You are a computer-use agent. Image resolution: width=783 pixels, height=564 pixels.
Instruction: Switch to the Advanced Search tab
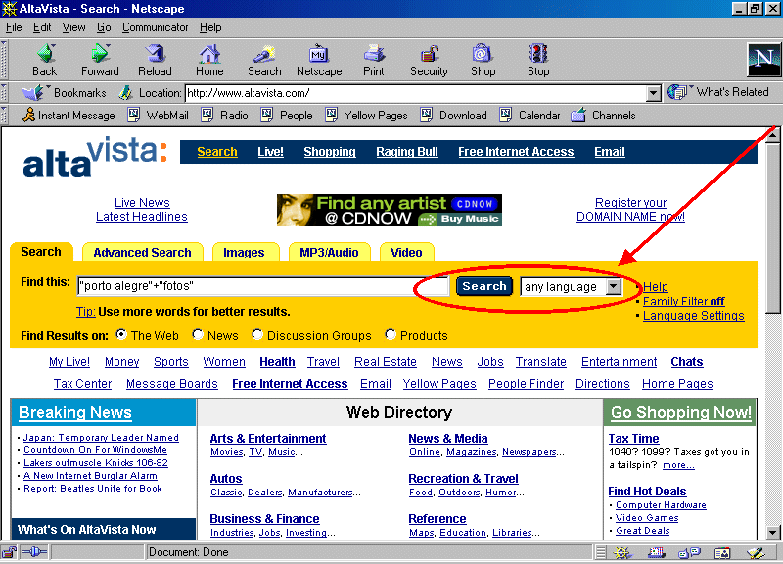(x=142, y=252)
